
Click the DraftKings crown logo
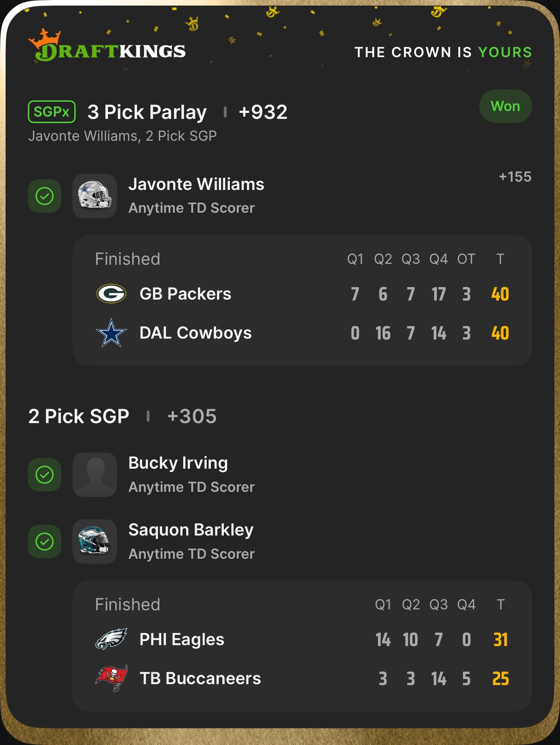pos(45,39)
